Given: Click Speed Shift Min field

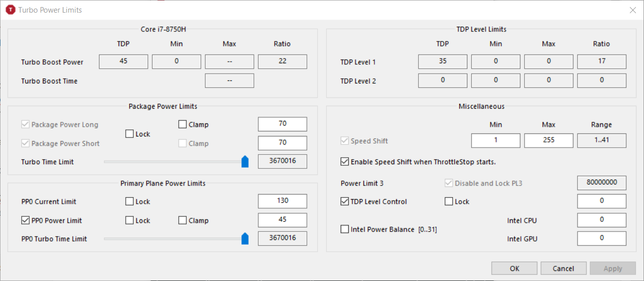Looking at the screenshot, I should [496, 140].
